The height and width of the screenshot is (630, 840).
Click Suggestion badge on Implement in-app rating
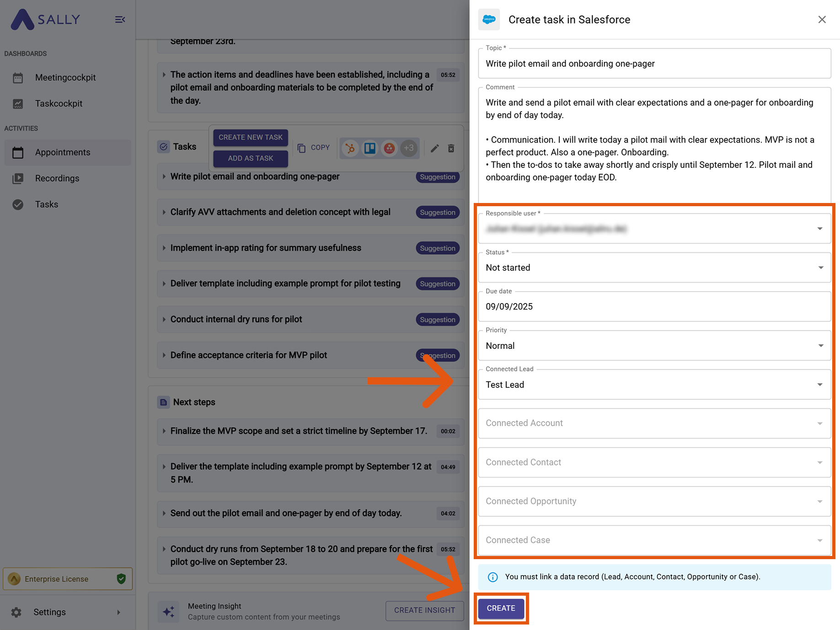(x=438, y=248)
